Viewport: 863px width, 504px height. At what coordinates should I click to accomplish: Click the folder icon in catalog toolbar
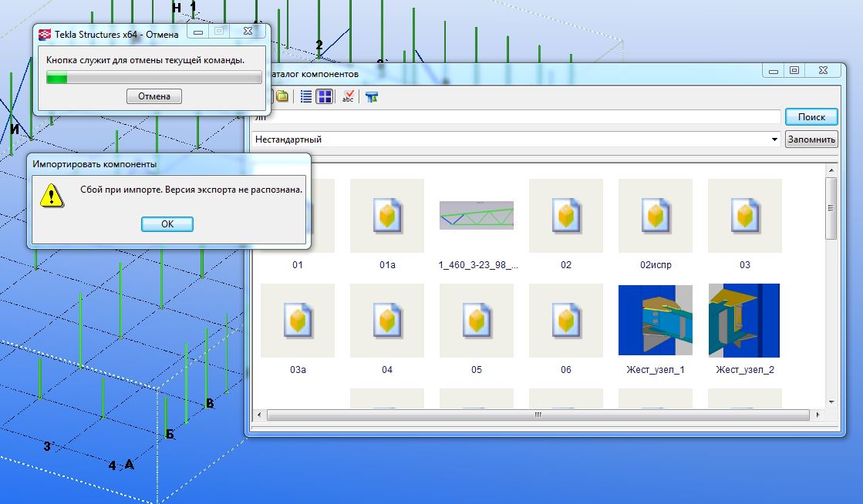point(282,96)
